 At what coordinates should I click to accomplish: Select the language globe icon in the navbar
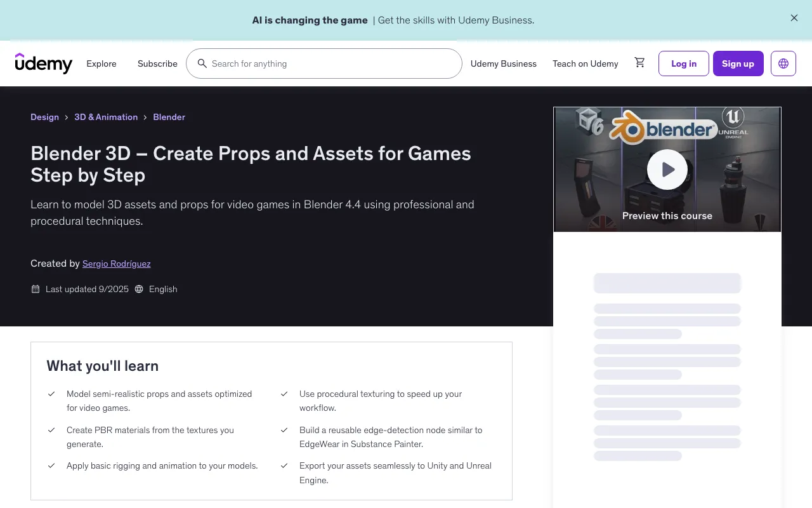tap(783, 63)
